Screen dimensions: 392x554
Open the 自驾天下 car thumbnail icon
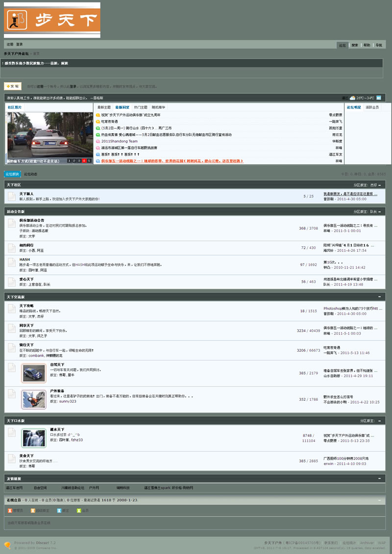click(34, 373)
